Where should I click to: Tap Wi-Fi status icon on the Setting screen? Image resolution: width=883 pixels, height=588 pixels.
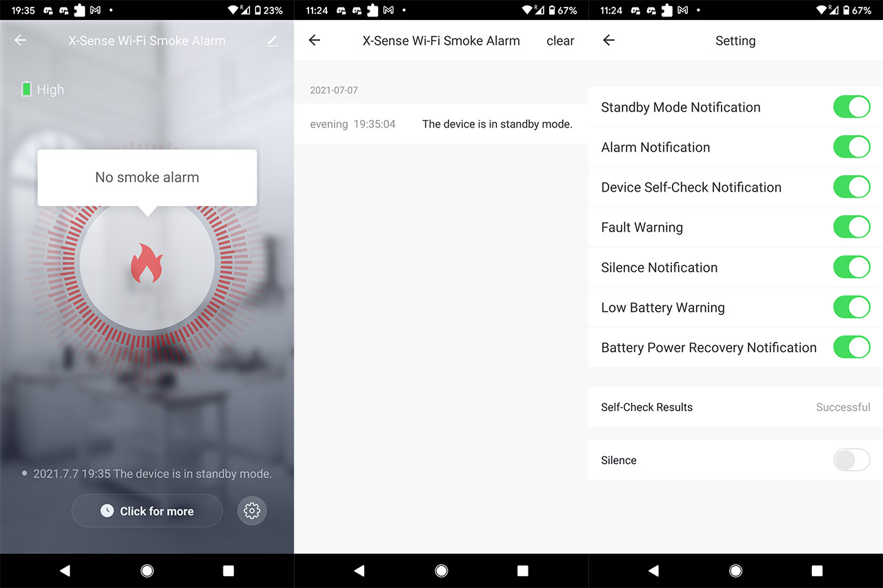tap(822, 10)
